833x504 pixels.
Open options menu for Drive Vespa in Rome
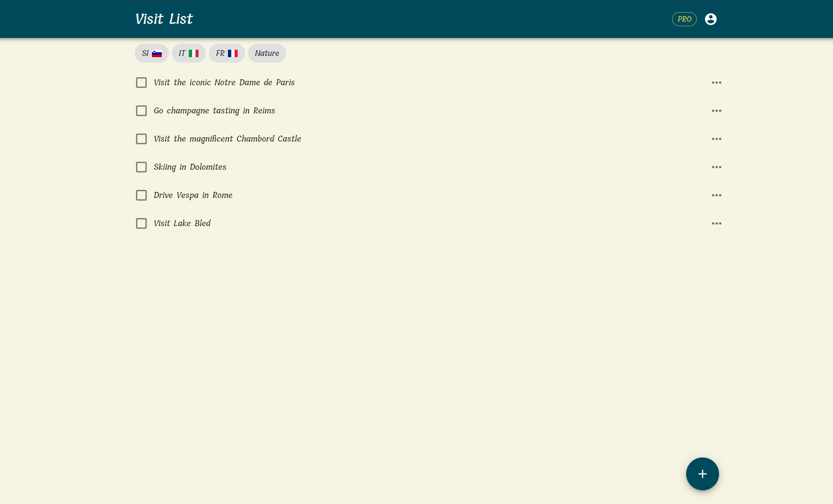[716, 195]
